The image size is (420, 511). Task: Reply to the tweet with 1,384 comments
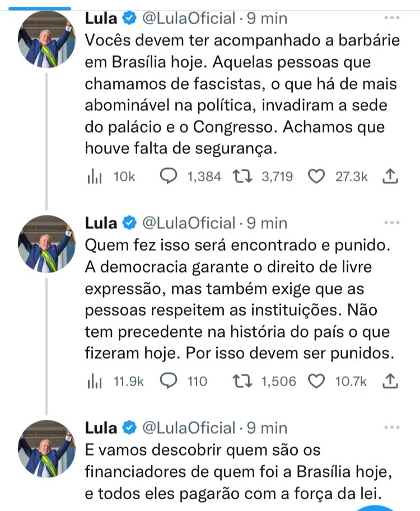169,177
